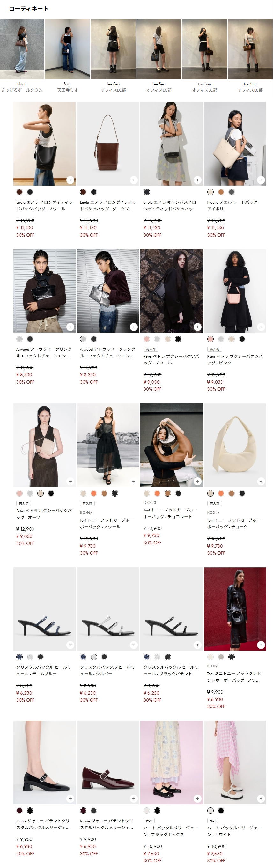Open Shiori coordinate photo thumbnail

pyautogui.click(x=22, y=49)
